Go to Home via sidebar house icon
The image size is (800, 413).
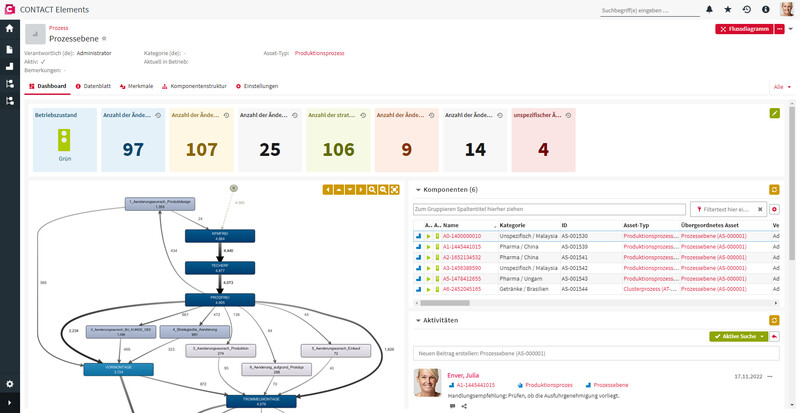point(9,29)
